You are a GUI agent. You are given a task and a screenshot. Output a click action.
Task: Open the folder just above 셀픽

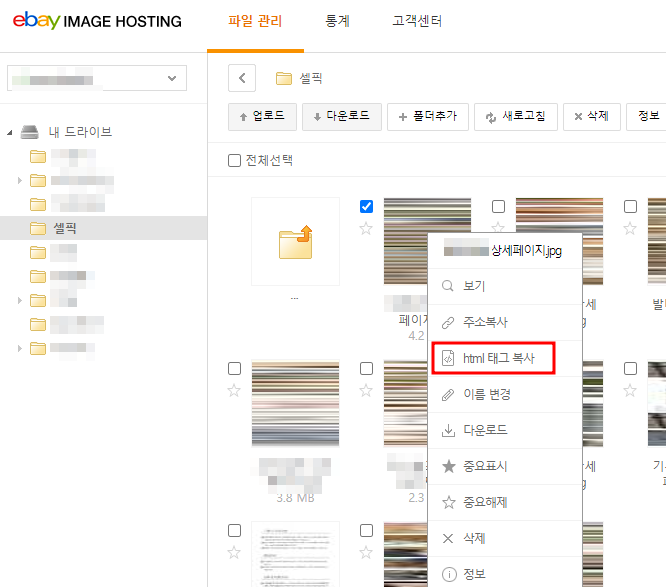(38, 204)
